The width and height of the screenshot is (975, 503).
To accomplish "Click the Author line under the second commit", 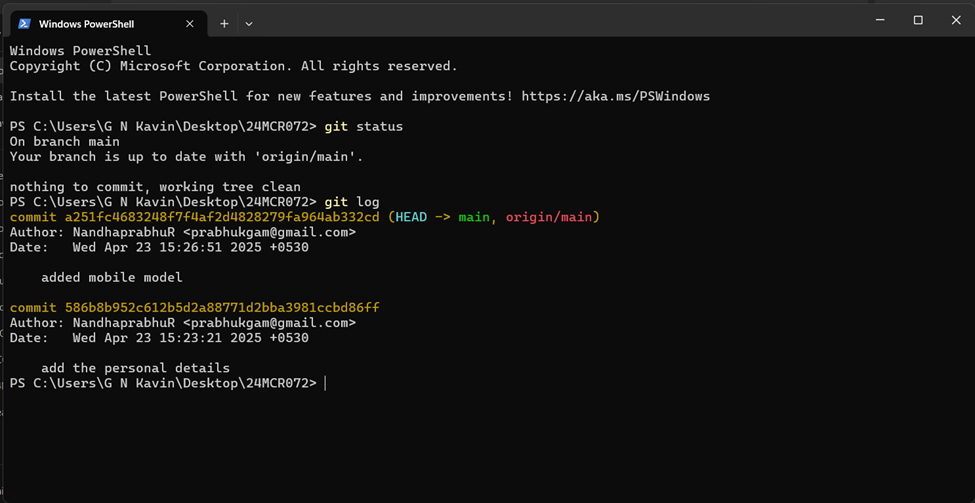I will pyautogui.click(x=183, y=323).
